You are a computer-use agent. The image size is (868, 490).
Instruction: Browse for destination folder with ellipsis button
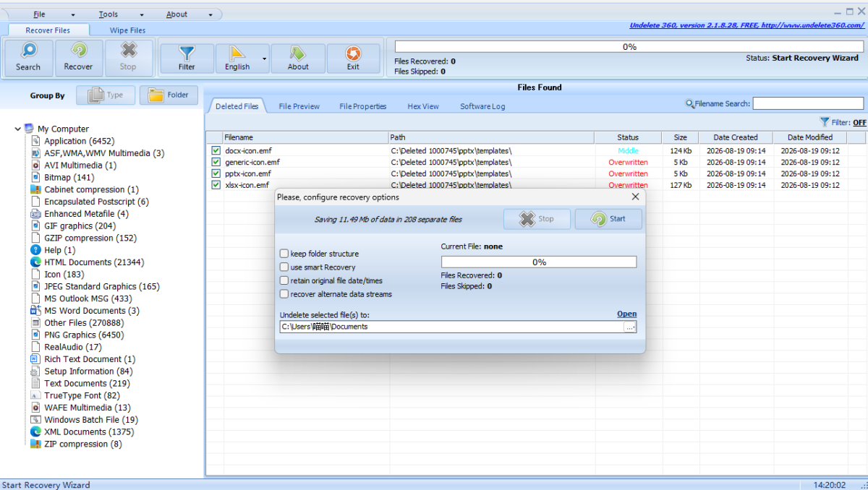pyautogui.click(x=630, y=327)
